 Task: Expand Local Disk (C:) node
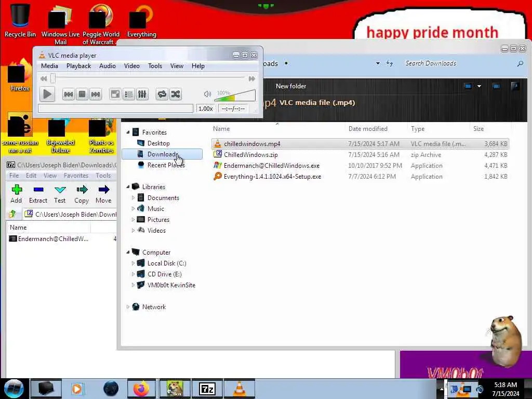tap(133, 263)
